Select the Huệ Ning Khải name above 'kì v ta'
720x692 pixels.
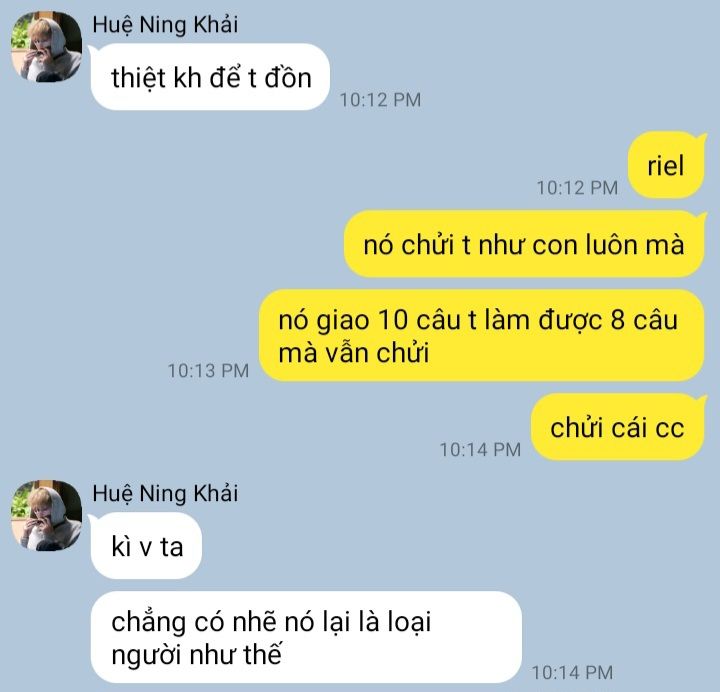click(165, 494)
